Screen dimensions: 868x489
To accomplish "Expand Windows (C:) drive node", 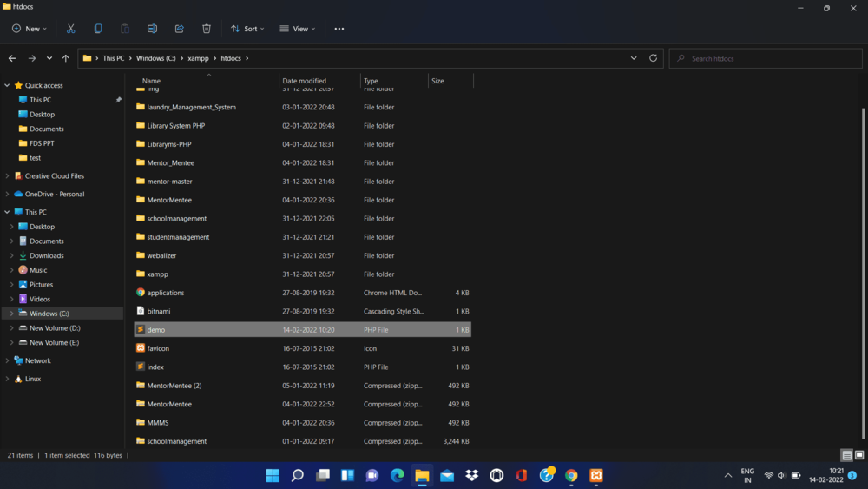I will tap(11, 314).
